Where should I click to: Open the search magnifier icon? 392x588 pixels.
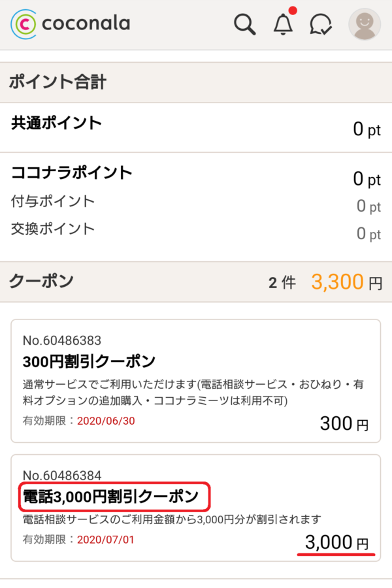244,25
